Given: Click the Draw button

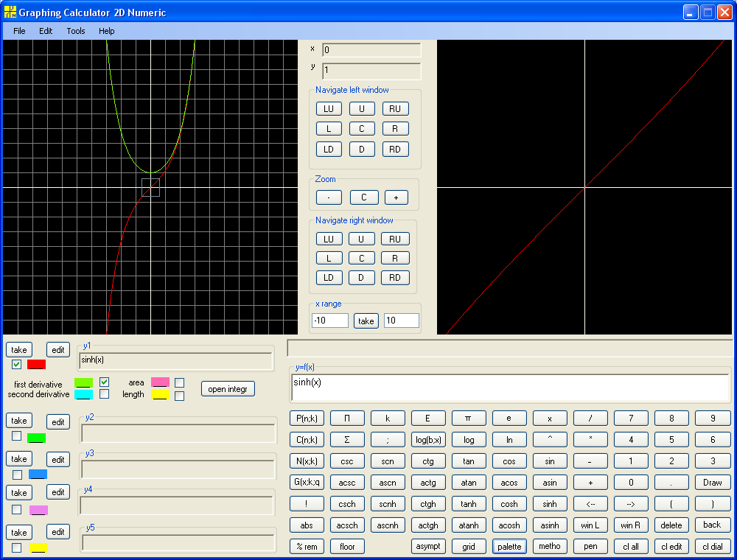Looking at the screenshot, I should tap(712, 483).
